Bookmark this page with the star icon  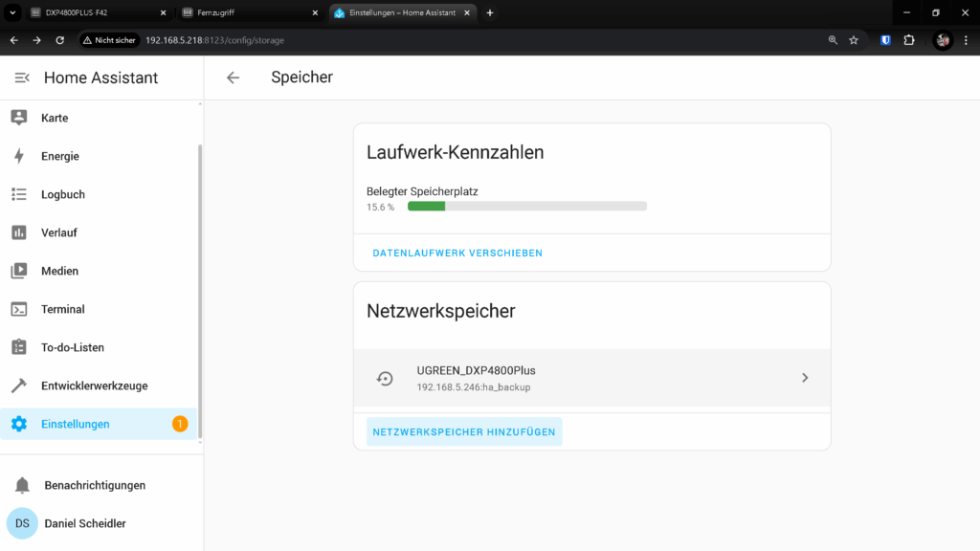854,40
